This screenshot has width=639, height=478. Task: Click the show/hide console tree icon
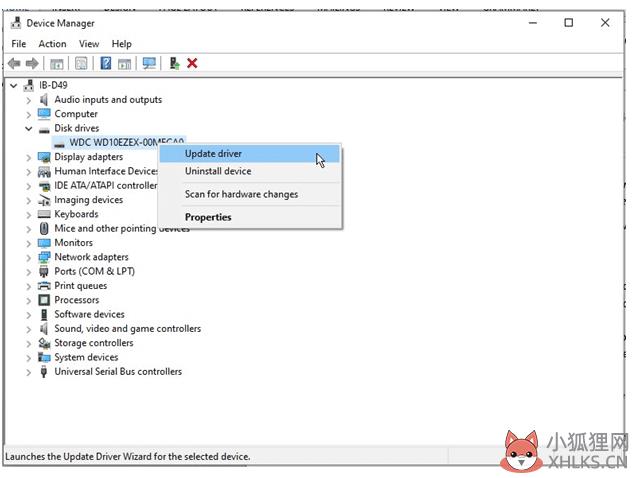[57, 63]
